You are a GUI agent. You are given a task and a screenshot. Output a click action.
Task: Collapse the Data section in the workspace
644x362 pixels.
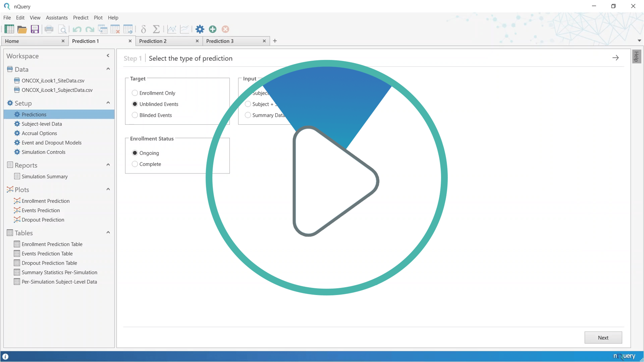(x=108, y=69)
